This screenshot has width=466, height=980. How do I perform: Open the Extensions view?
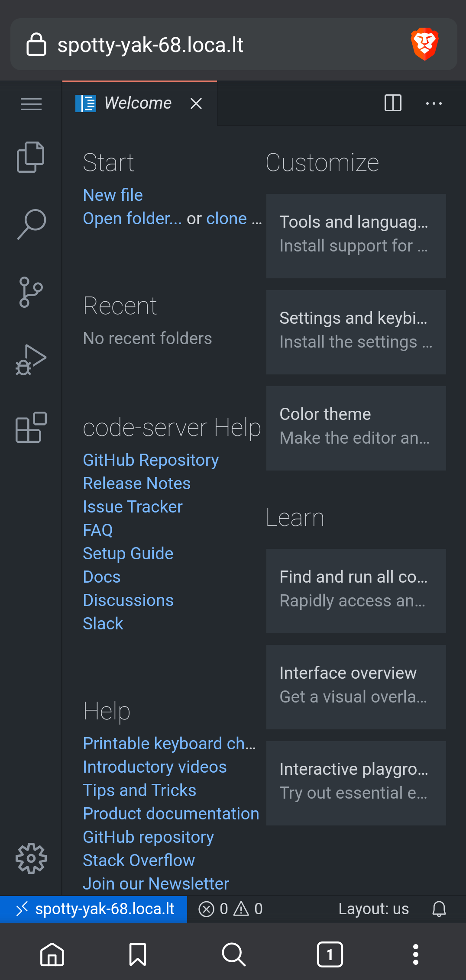(x=31, y=427)
